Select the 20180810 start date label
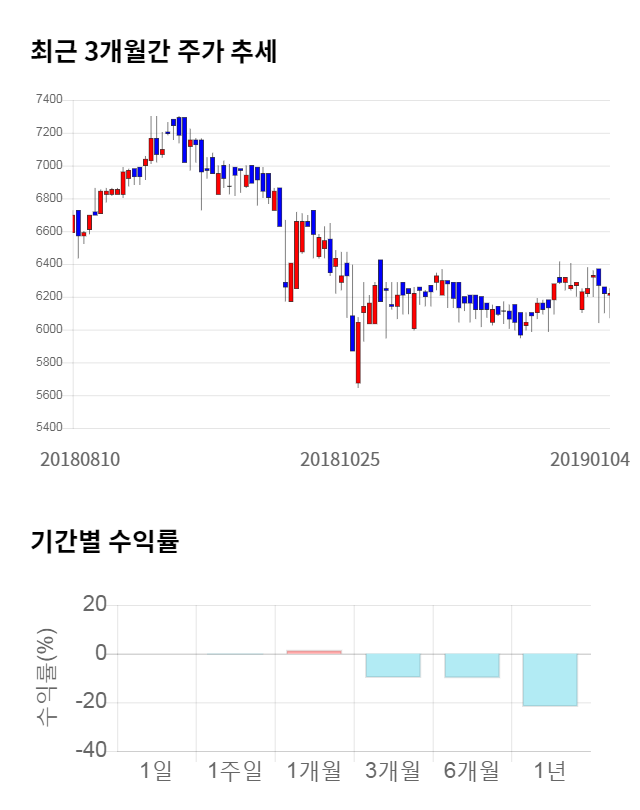This screenshot has height=810, width=640. 80,460
